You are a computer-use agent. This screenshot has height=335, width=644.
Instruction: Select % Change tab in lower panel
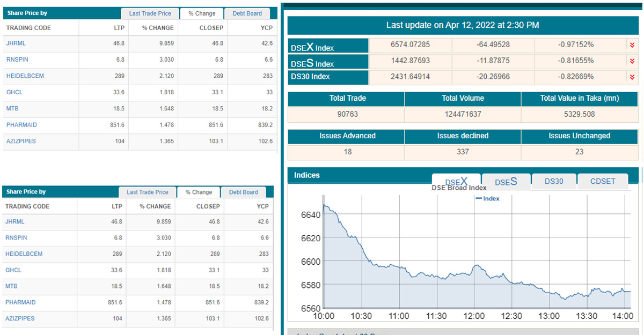[199, 192]
